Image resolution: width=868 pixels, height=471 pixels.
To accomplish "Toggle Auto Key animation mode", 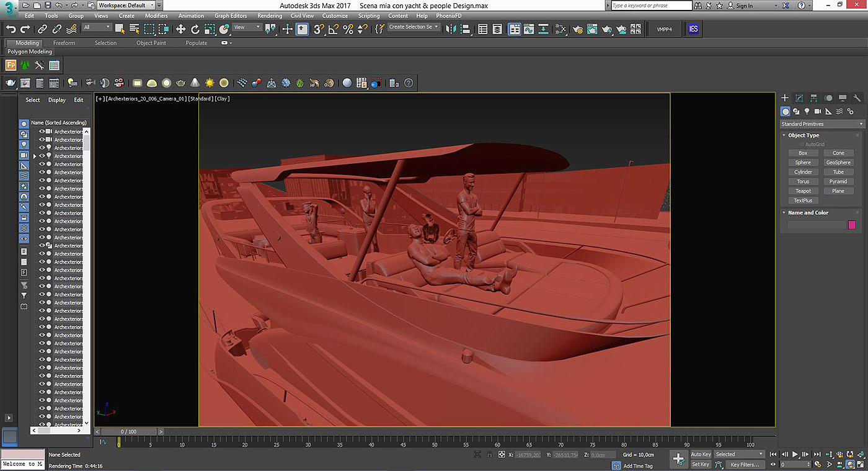I will pos(701,454).
